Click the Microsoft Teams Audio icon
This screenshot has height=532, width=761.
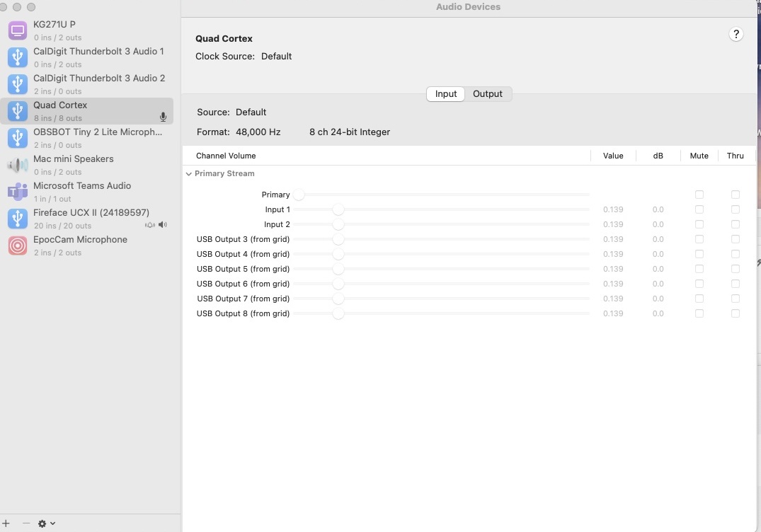(18, 192)
